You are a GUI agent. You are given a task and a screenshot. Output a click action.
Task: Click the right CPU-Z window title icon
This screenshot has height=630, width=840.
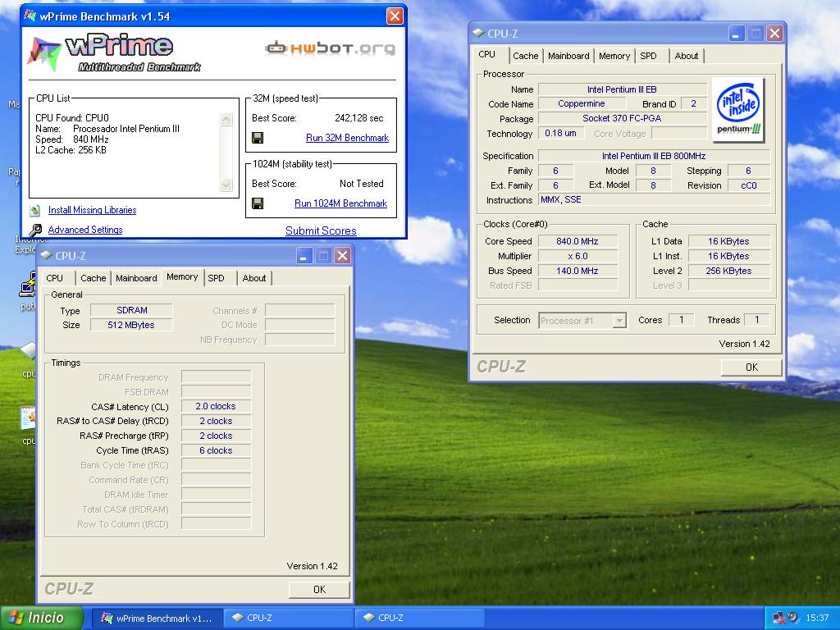pyautogui.click(x=478, y=33)
